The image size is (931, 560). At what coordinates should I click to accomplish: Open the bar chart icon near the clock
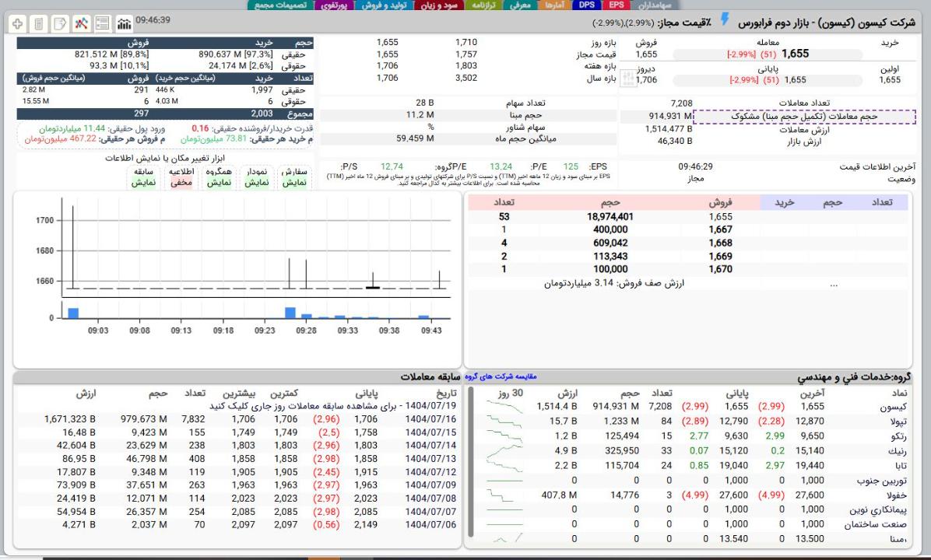click(x=123, y=25)
